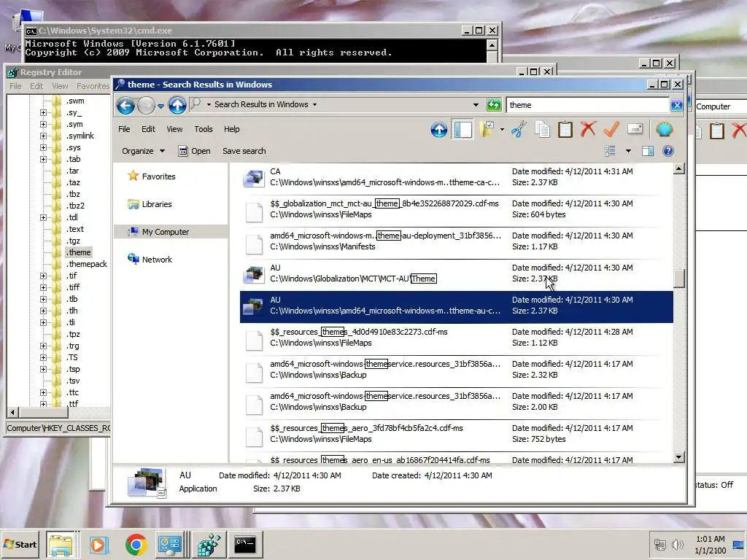Expand the .symlink registry key

[x=43, y=136]
